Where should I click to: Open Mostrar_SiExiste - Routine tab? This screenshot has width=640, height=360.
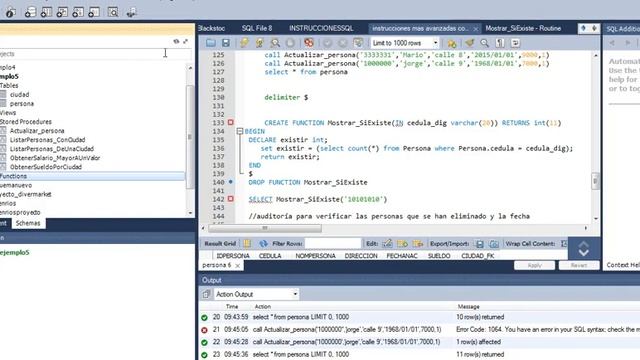[x=523, y=28]
